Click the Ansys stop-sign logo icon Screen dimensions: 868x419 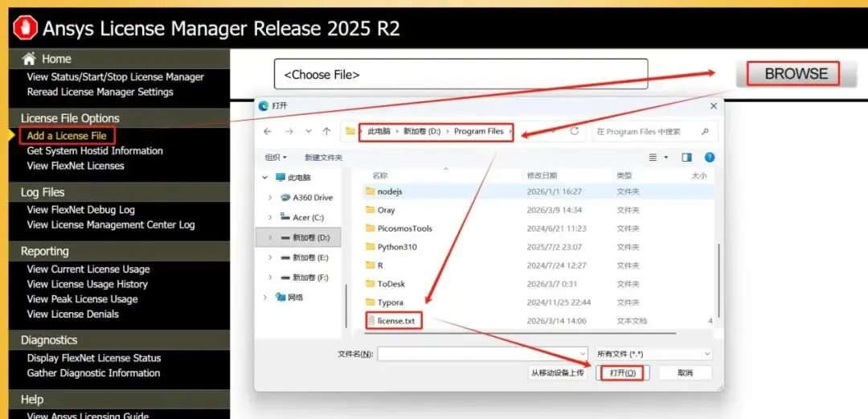pyautogui.click(x=25, y=27)
